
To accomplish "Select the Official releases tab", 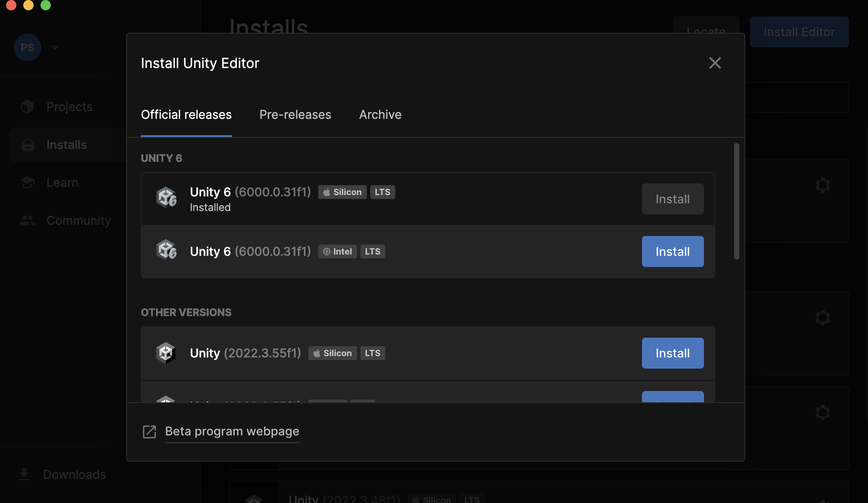I will [186, 115].
